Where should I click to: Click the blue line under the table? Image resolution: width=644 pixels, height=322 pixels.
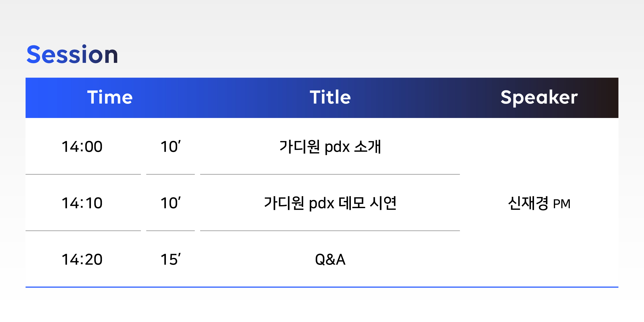tap(322, 287)
